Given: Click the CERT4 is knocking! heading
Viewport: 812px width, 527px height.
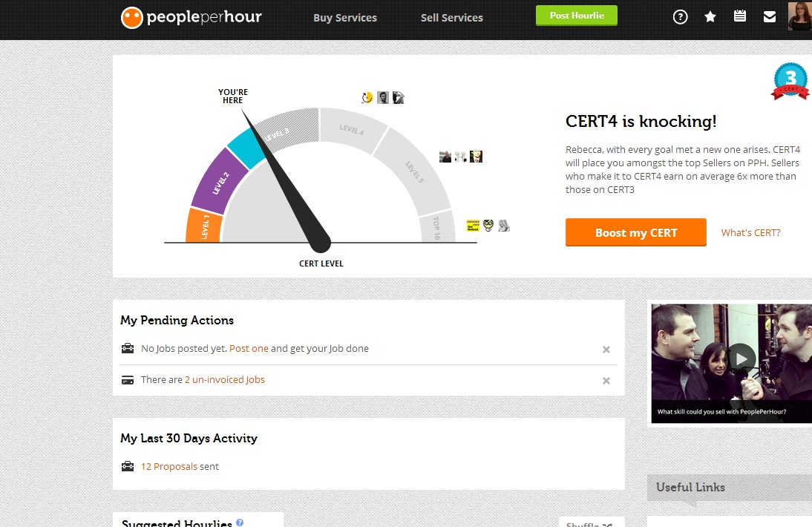Looking at the screenshot, I should pyautogui.click(x=641, y=121).
